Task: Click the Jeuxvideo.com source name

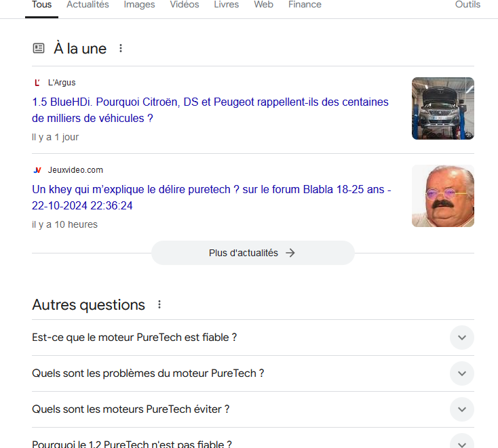Action: point(75,170)
